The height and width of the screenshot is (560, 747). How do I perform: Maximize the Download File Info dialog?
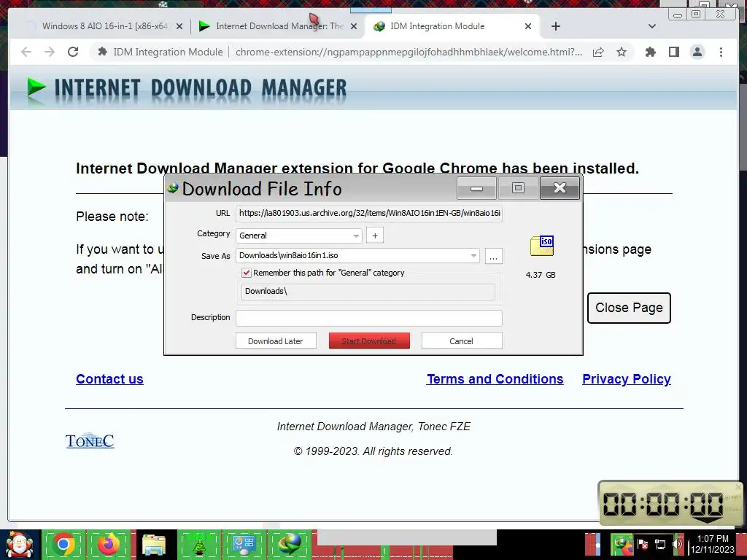coord(519,188)
